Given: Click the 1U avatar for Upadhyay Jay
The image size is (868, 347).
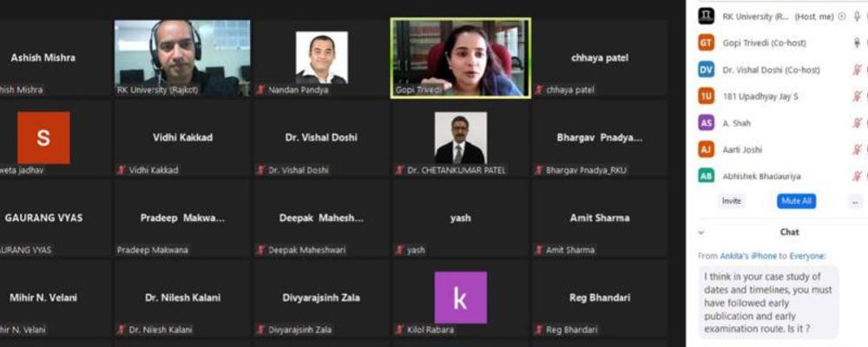Looking at the screenshot, I should 706,96.
